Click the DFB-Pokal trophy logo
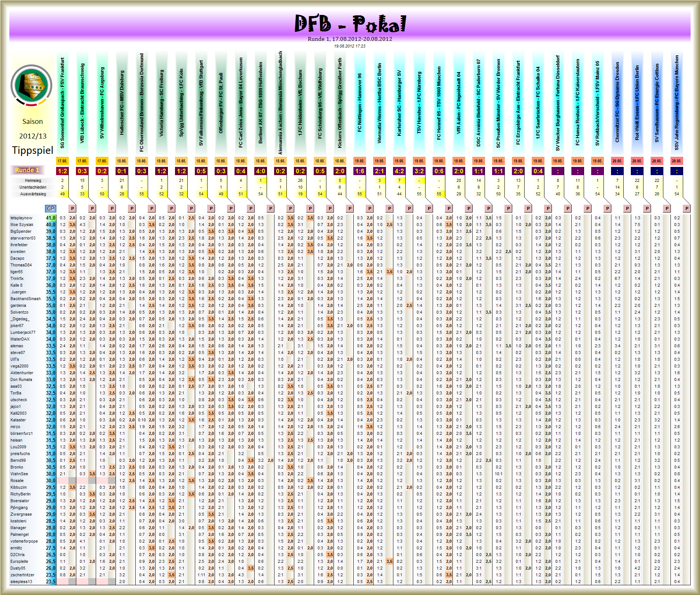Image resolution: width=700 pixels, height=595 pixels. [31, 86]
